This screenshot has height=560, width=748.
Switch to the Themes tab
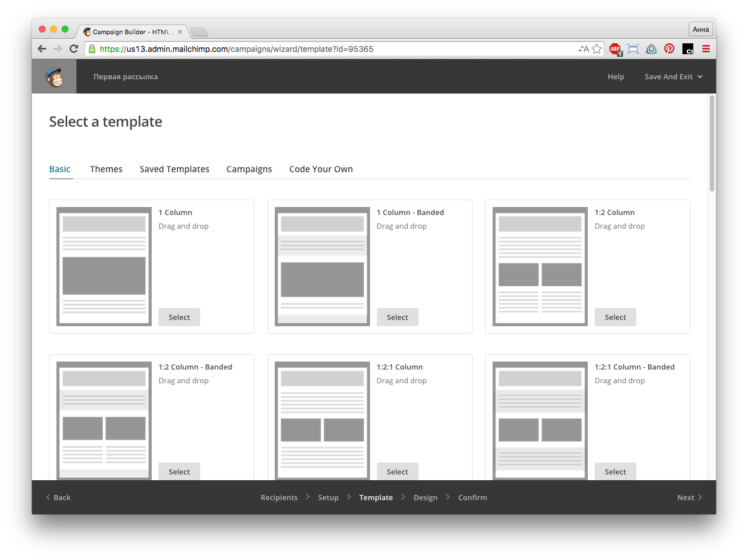pyautogui.click(x=106, y=169)
